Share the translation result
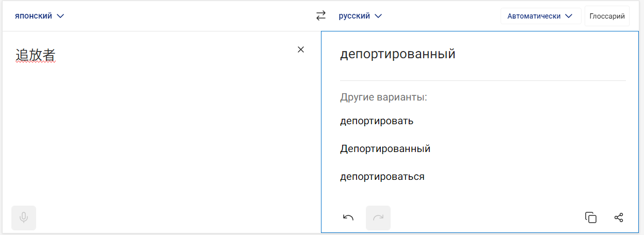Viewport: 644px width, 235px height. [619, 217]
